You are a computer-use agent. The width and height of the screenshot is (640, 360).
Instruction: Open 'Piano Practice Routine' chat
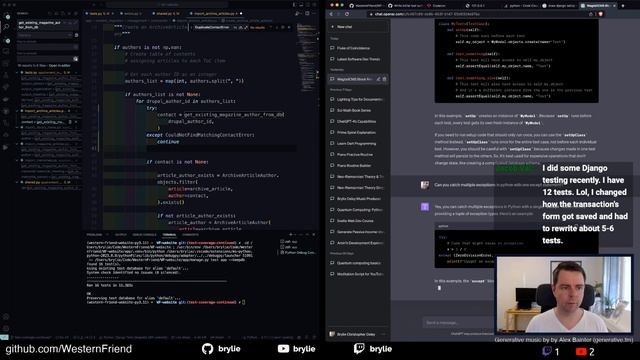358,154
